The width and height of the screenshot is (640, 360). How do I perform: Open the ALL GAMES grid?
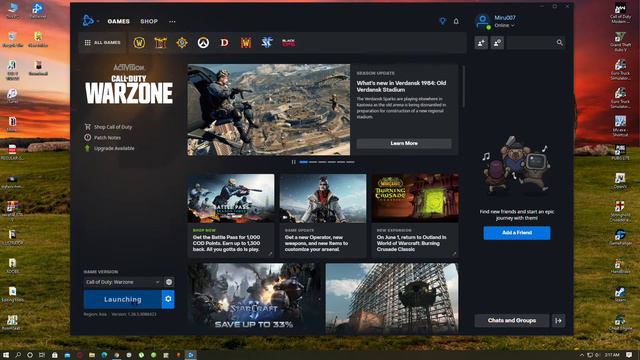tap(102, 42)
